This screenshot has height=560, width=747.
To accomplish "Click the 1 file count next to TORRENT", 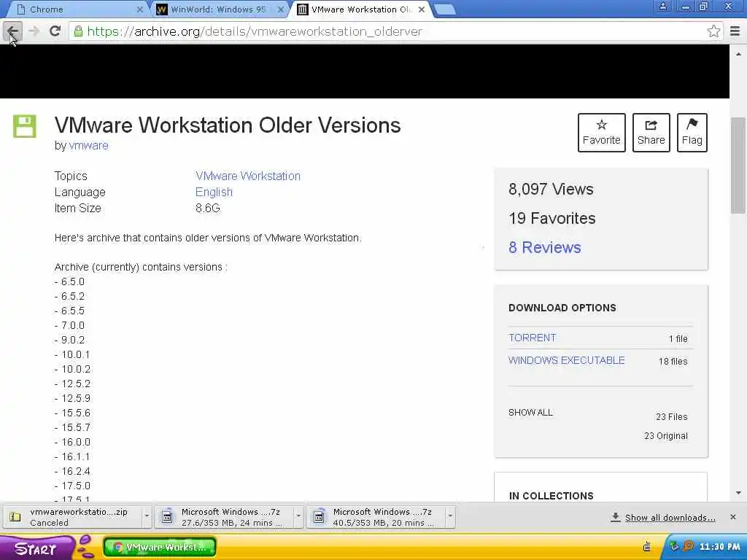I will coord(678,339).
